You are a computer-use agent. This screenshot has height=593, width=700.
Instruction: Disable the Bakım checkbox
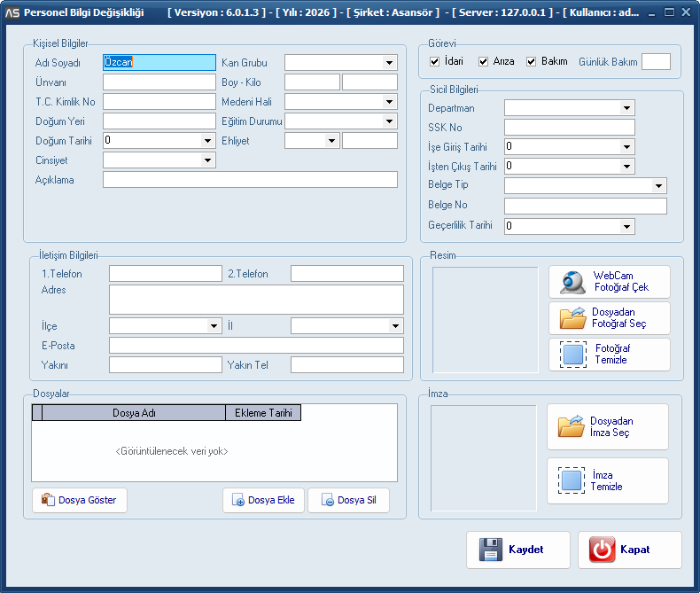pos(532,62)
